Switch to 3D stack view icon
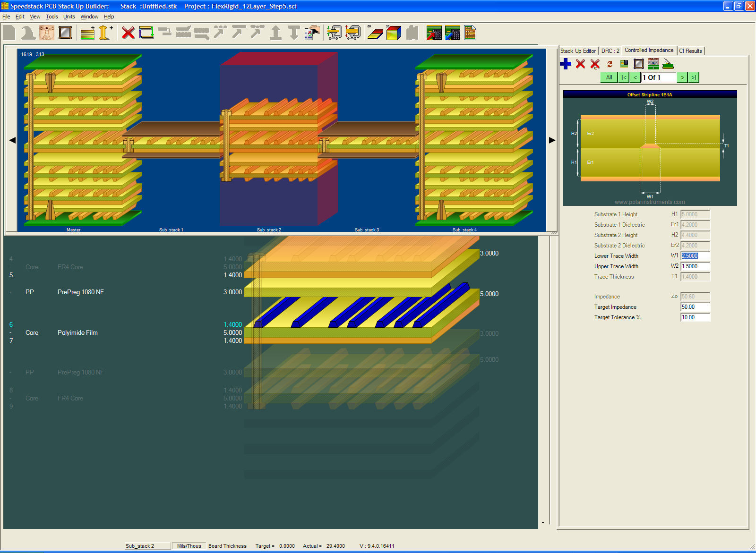The height and width of the screenshot is (553, 756). (393, 33)
